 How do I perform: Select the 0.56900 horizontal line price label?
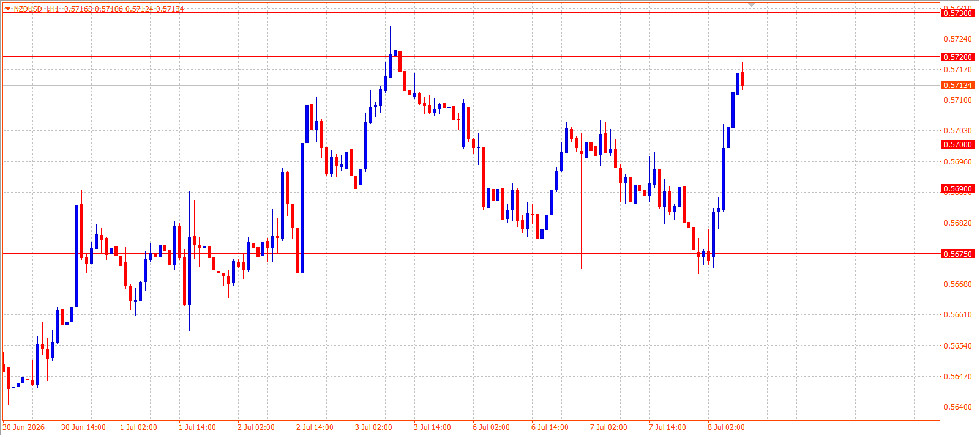click(x=957, y=188)
